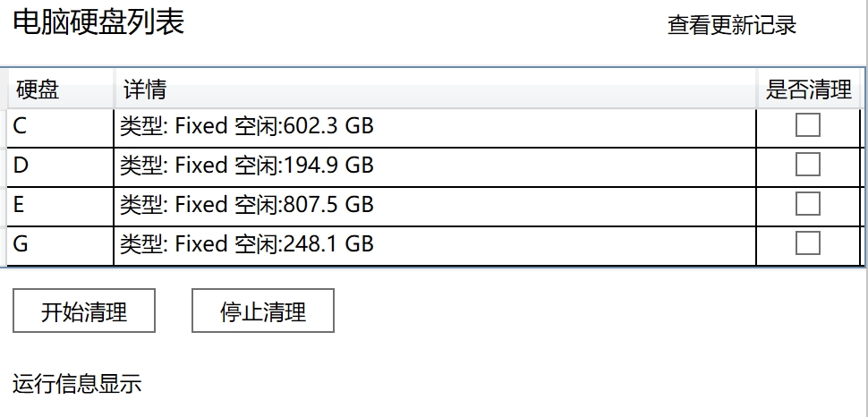Open the 查看更新记录 link
Screen dimensions: 868x417
click(x=732, y=25)
